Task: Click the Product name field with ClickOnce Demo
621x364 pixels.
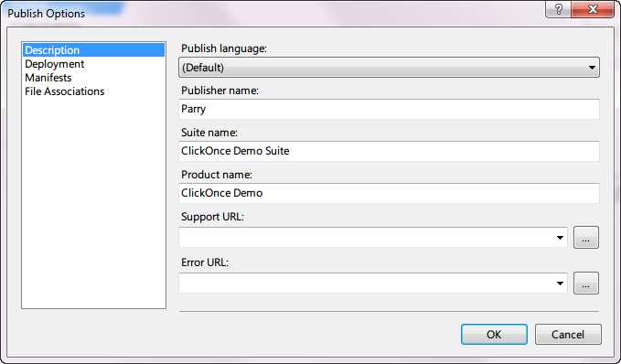Action: tap(389, 193)
